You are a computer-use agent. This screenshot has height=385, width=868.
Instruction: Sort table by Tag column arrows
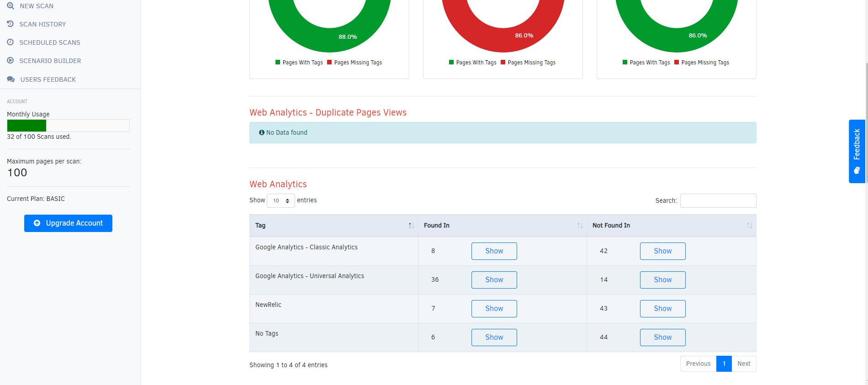coord(411,226)
